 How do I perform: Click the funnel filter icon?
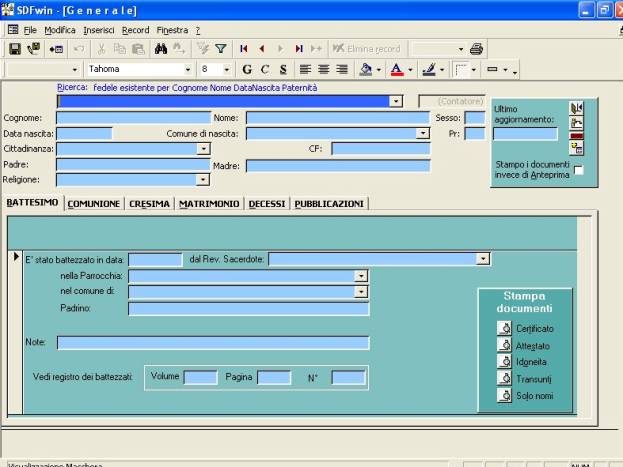pos(221,49)
